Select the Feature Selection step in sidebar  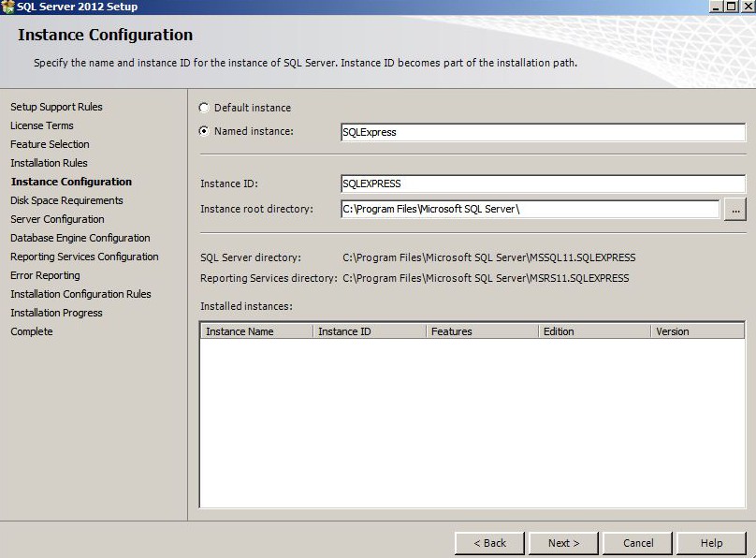(x=50, y=144)
